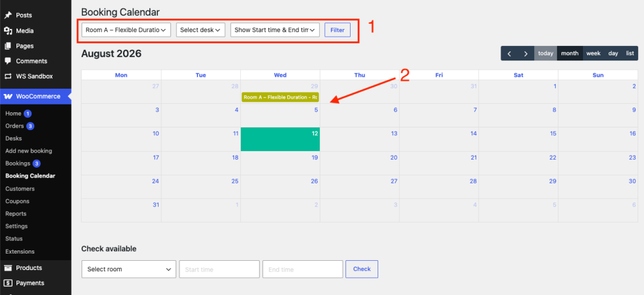Click the WS Sandbox arrows icon
This screenshot has height=295, width=644.
8,76
